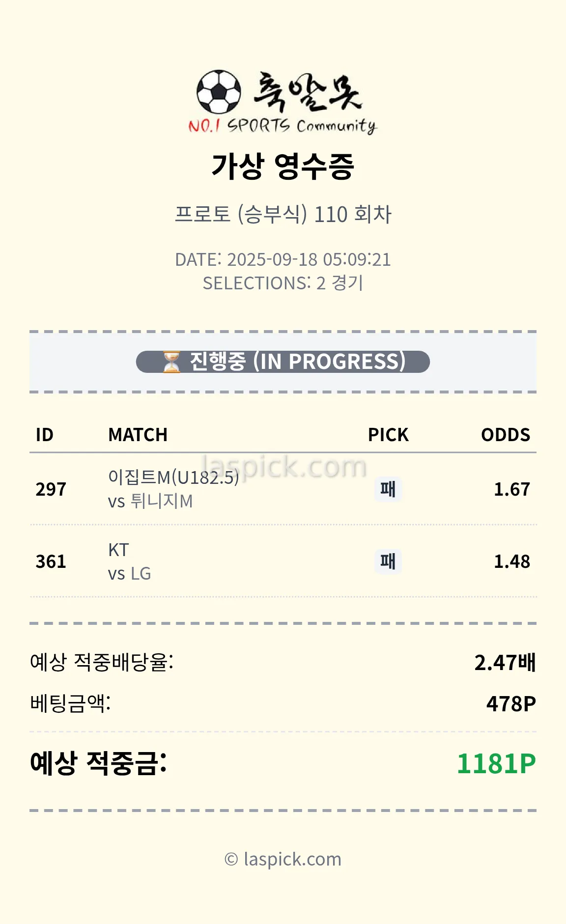Screen dimensions: 566x924
Task: Click the 1.48 odds value
Action: [x=511, y=561]
